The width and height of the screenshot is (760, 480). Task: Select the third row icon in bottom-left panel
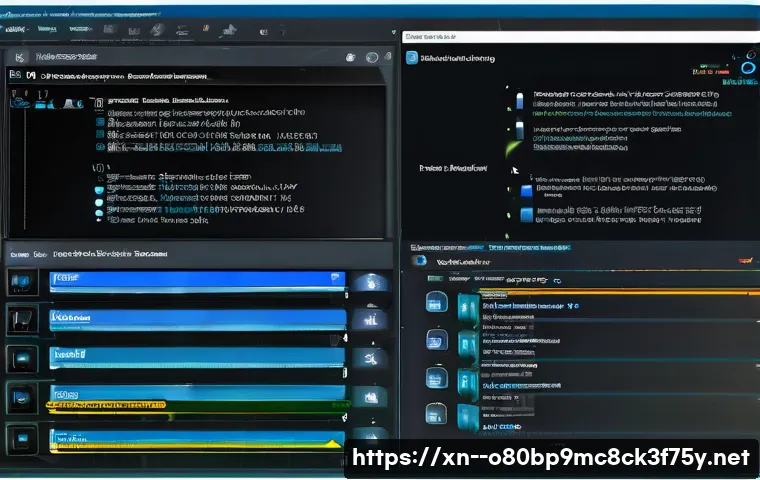click(23, 357)
